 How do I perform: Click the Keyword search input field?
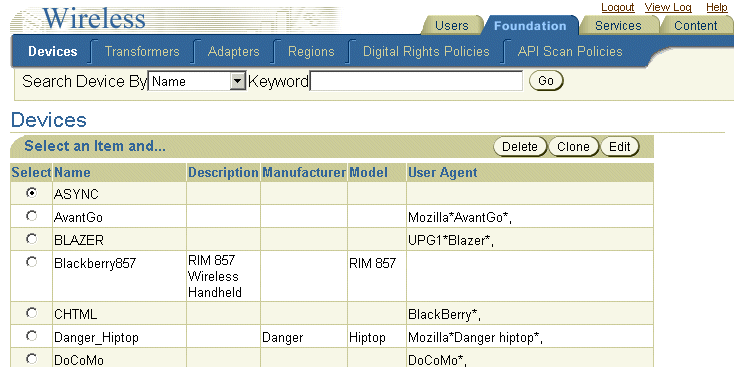tap(416, 81)
